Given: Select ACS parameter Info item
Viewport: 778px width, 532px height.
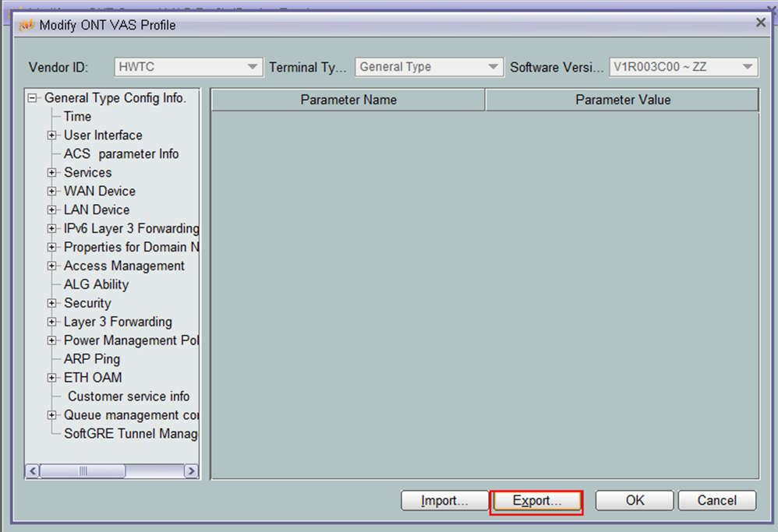Looking at the screenshot, I should [121, 154].
